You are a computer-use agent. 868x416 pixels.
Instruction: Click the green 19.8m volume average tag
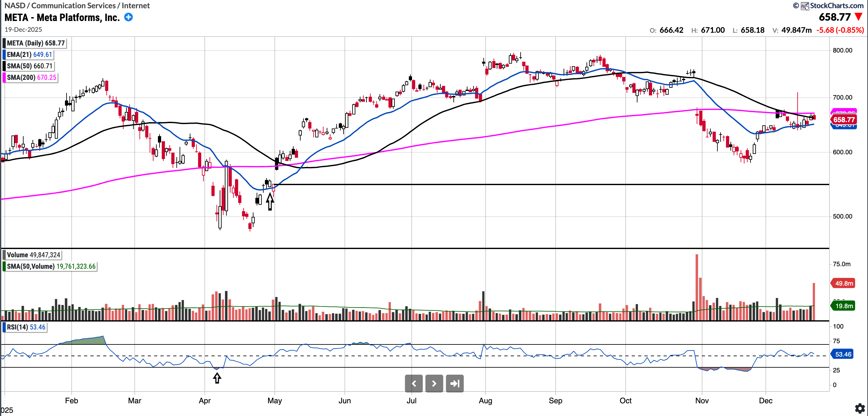coord(844,306)
